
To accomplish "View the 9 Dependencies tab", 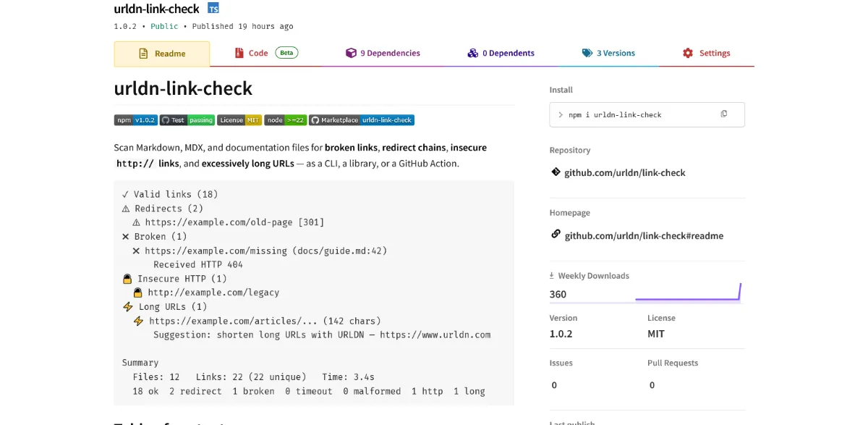I will tap(383, 53).
